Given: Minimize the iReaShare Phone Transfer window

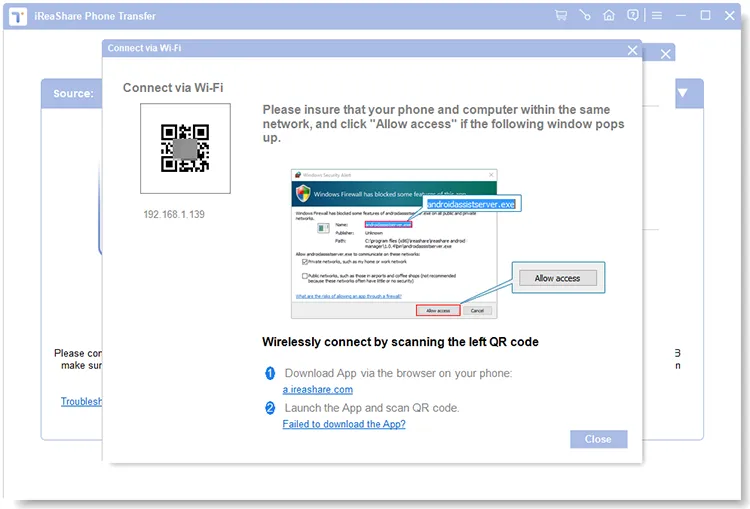Looking at the screenshot, I should [681, 16].
